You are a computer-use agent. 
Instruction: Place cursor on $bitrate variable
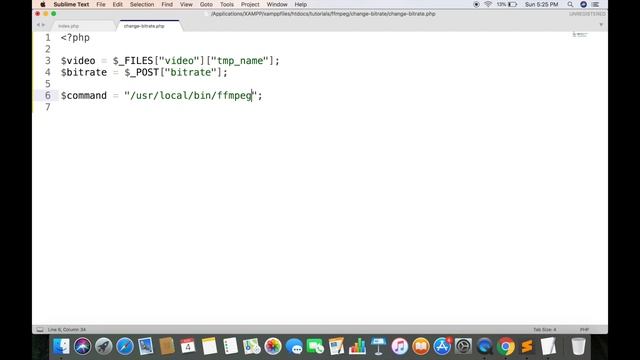pyautogui.click(x=84, y=72)
